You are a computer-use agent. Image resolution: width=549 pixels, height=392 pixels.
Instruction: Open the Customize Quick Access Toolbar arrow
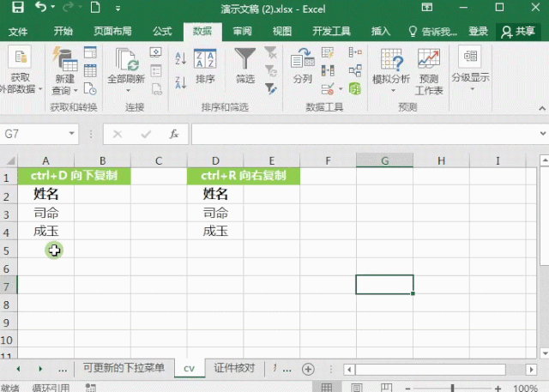tap(118, 9)
